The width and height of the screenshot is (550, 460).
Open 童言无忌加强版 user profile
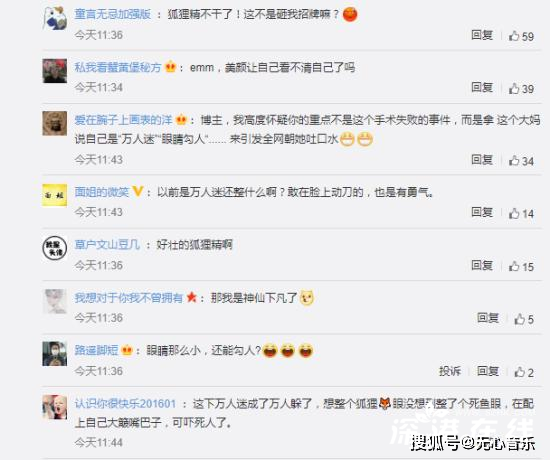coord(113,14)
